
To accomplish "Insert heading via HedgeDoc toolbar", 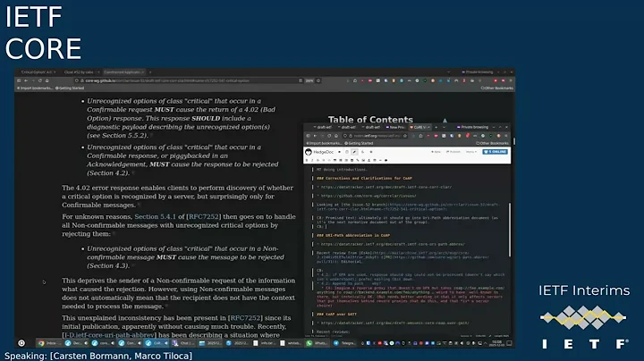I will click(x=323, y=160).
